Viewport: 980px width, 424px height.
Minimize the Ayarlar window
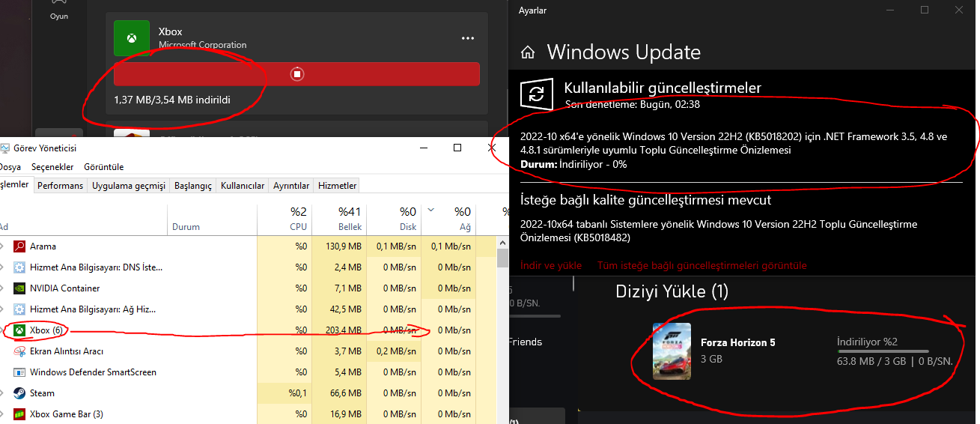click(889, 10)
